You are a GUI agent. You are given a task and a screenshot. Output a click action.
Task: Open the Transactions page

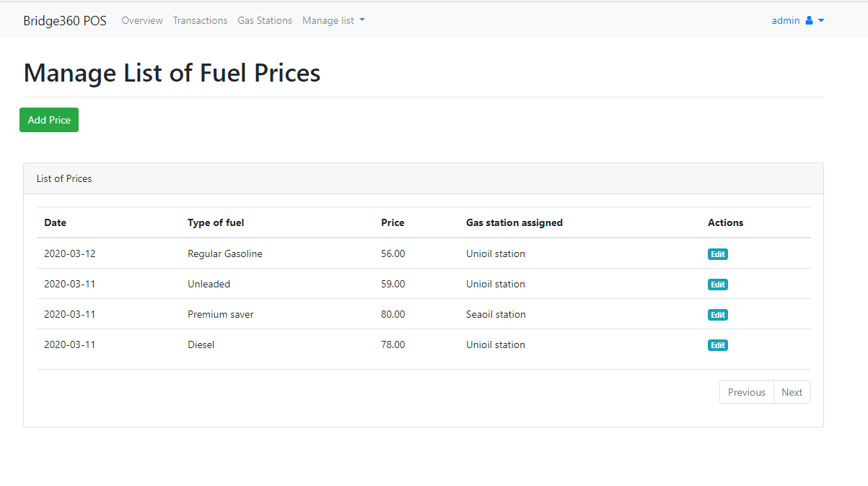pos(200,20)
